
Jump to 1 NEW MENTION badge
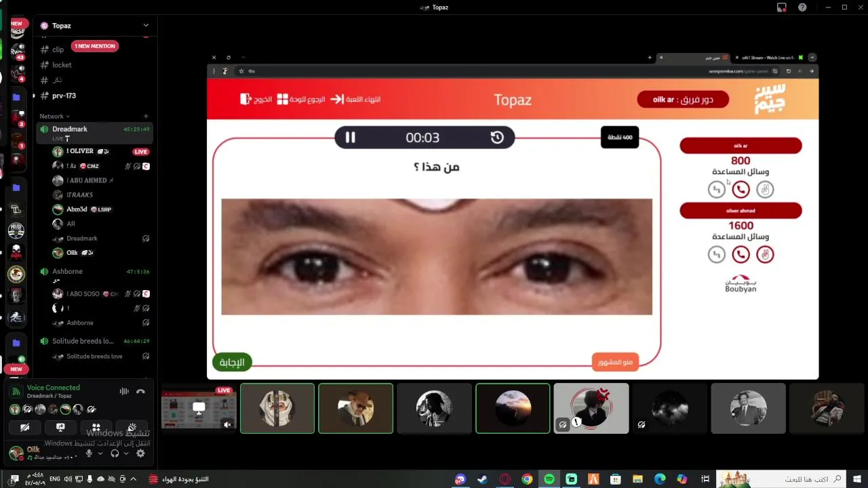(95, 46)
